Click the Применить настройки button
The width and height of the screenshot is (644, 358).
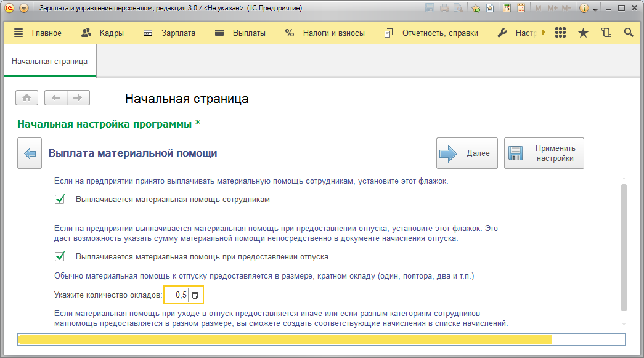click(544, 153)
